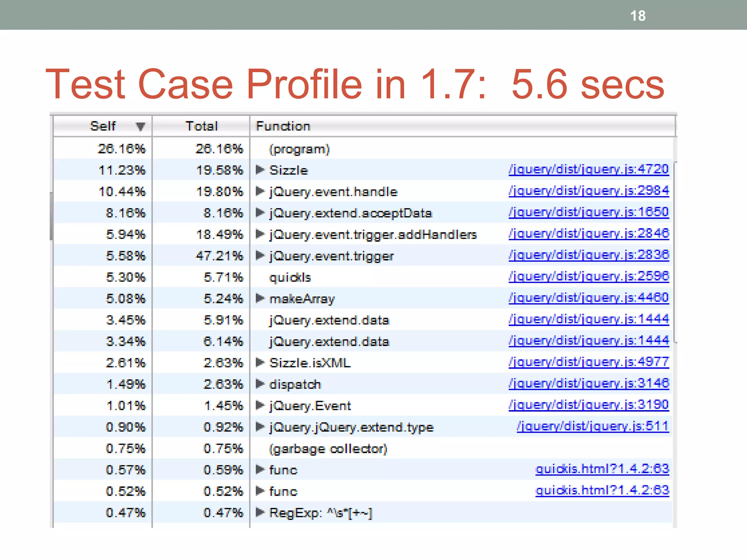
Task: Select the (program) row
Action: click(299, 149)
